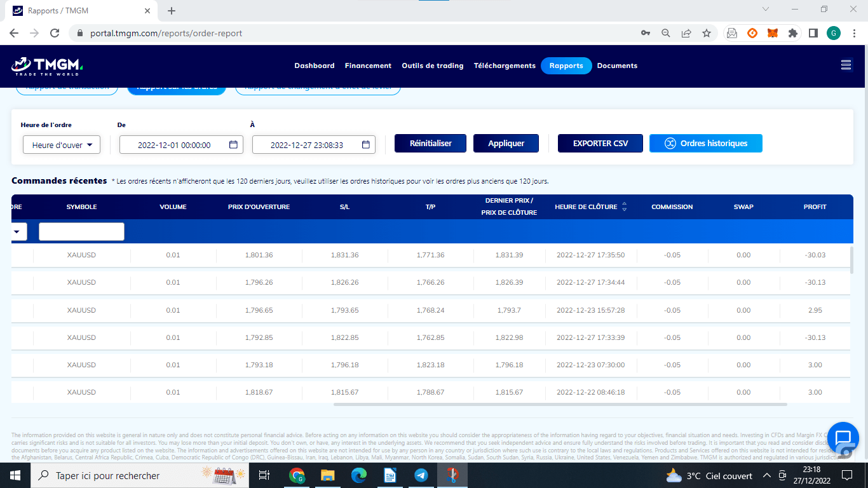Reload the page

55,33
